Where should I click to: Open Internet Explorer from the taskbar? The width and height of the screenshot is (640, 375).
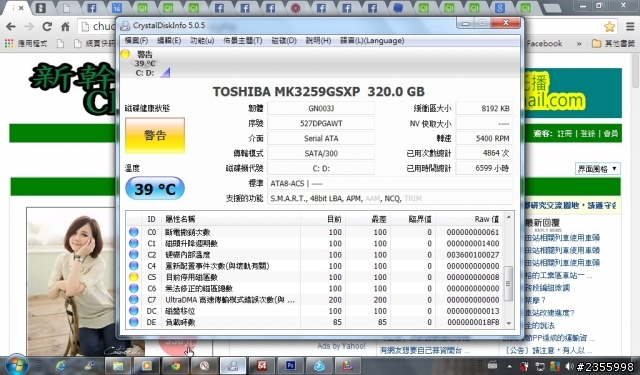point(61,366)
